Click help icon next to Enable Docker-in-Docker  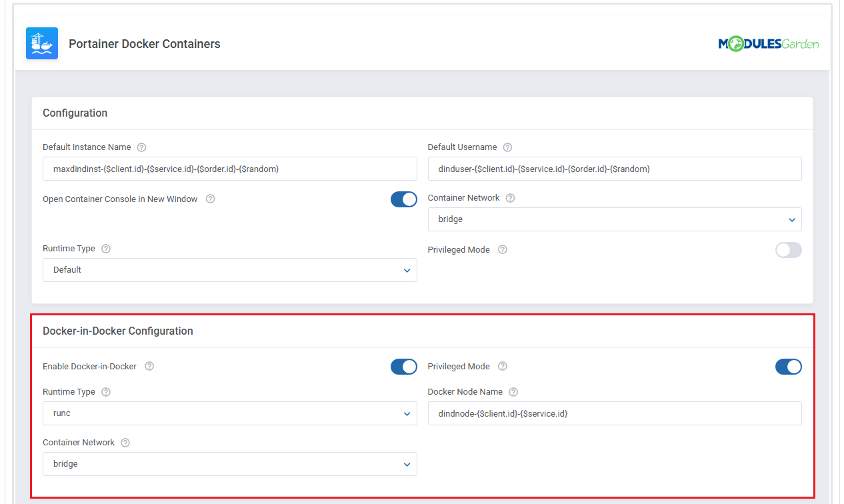click(x=149, y=366)
